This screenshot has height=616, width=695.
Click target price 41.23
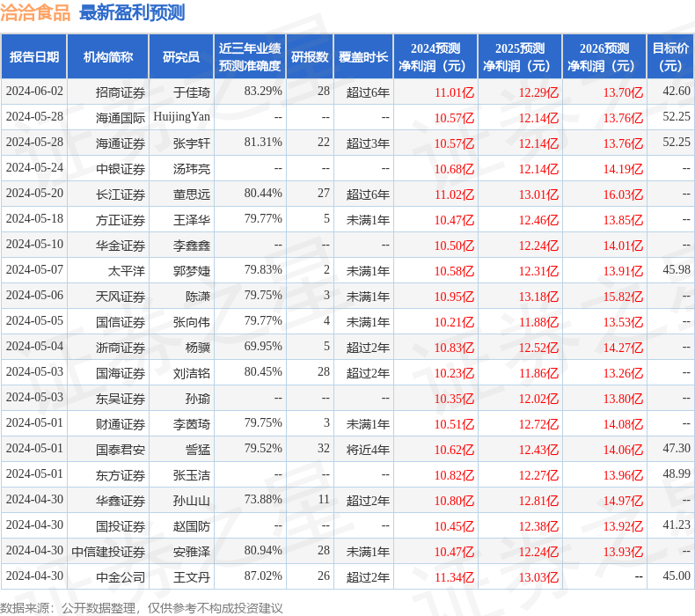tap(677, 524)
